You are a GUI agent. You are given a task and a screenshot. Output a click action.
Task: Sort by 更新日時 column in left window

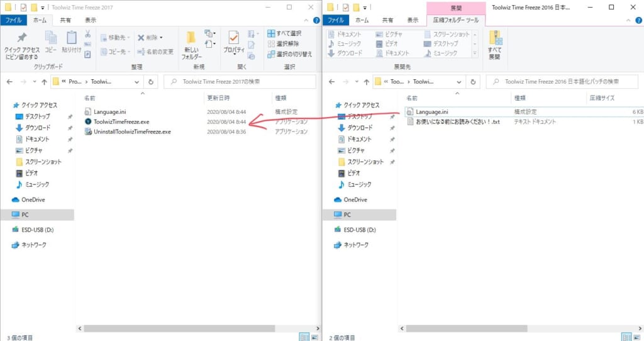tap(218, 98)
